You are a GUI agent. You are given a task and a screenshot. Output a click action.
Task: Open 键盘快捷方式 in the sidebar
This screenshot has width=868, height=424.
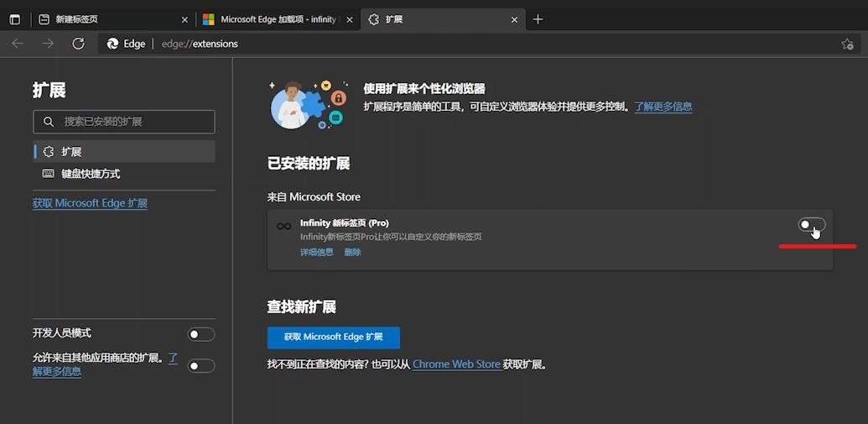124,174
